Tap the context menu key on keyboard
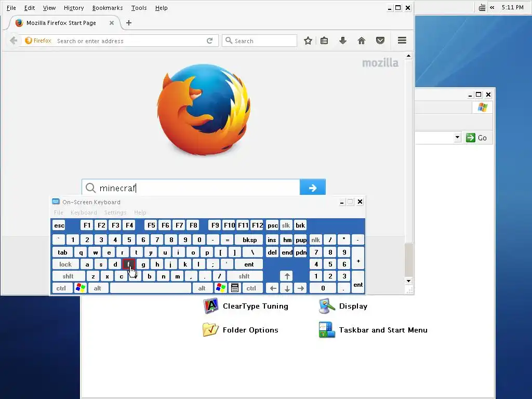Image resolution: width=532 pixels, height=399 pixels. pos(234,288)
